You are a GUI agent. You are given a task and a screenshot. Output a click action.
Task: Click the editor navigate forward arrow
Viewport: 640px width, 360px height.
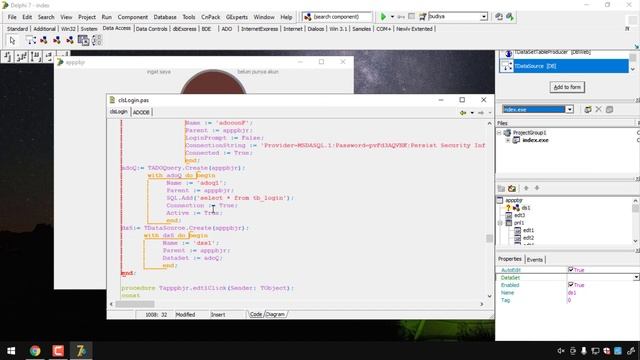pos(481,113)
